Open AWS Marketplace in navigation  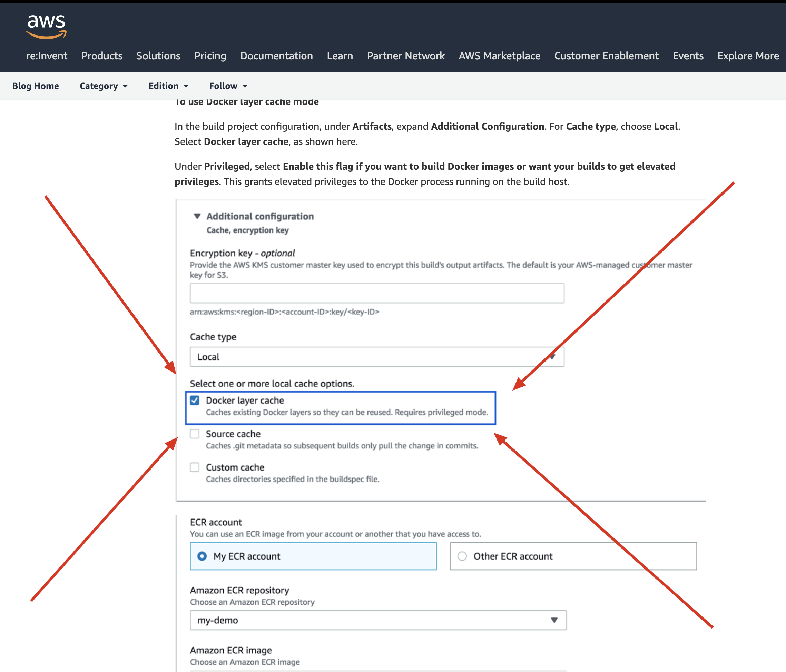click(x=499, y=56)
